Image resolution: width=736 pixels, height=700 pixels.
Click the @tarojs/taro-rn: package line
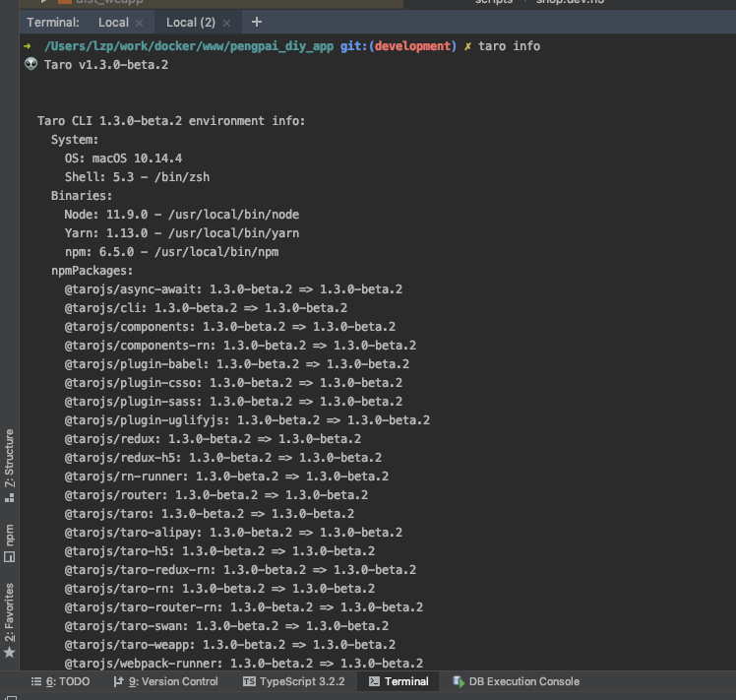pyautogui.click(x=219, y=589)
